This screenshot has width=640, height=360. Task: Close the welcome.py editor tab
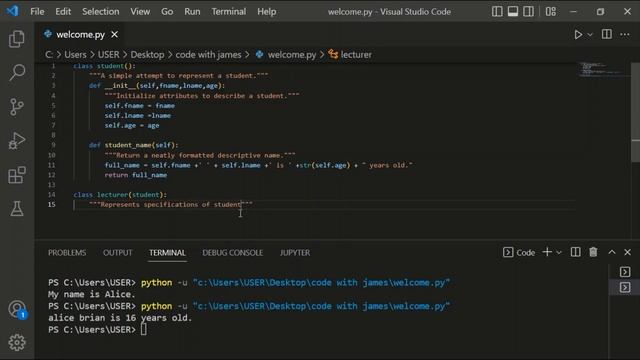pyautogui.click(x=115, y=35)
